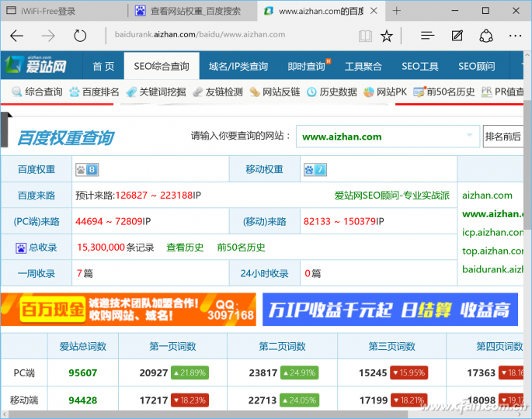The image size is (532, 419).
Task: Open a new browser tab
Action: tap(396, 11)
